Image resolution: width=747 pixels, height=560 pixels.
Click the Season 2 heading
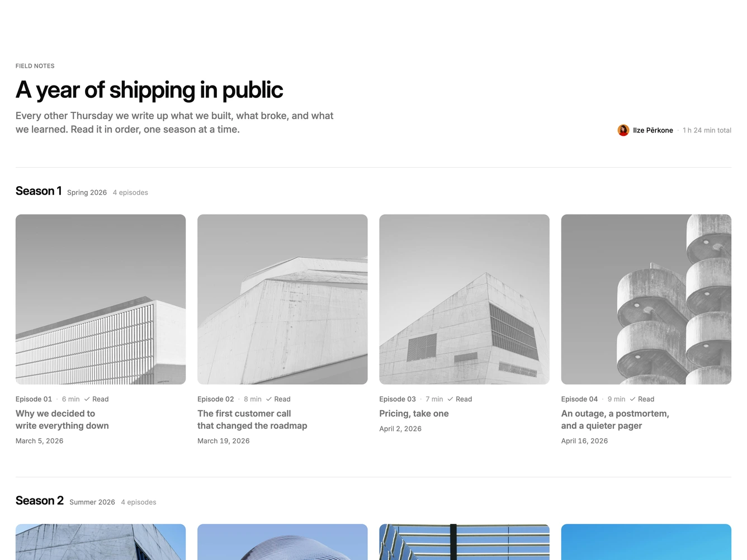[x=40, y=501]
